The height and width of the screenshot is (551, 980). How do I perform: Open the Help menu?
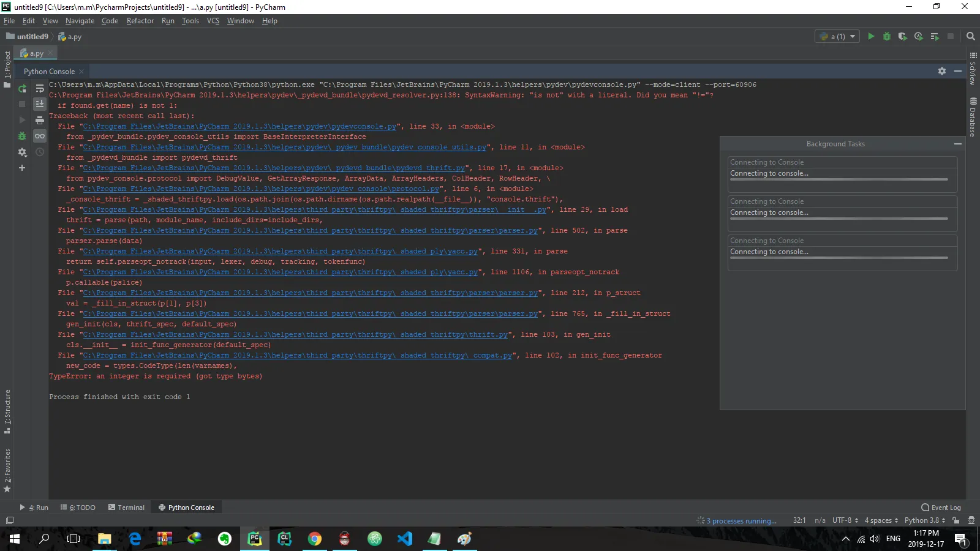pyautogui.click(x=269, y=21)
